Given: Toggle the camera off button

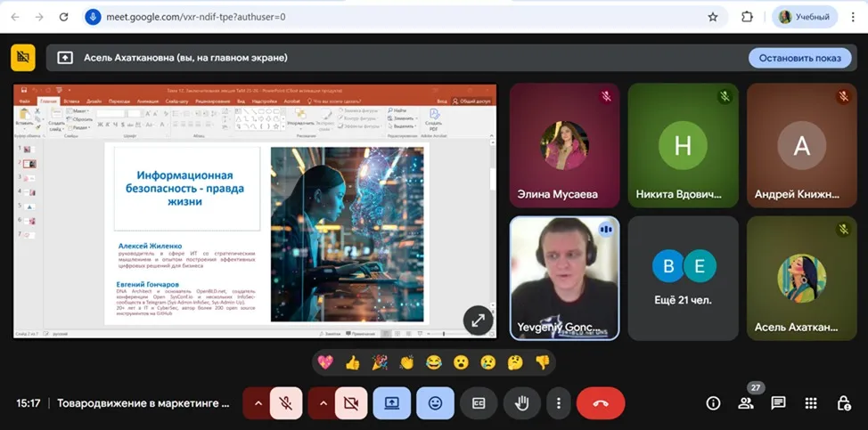Looking at the screenshot, I should [x=351, y=403].
